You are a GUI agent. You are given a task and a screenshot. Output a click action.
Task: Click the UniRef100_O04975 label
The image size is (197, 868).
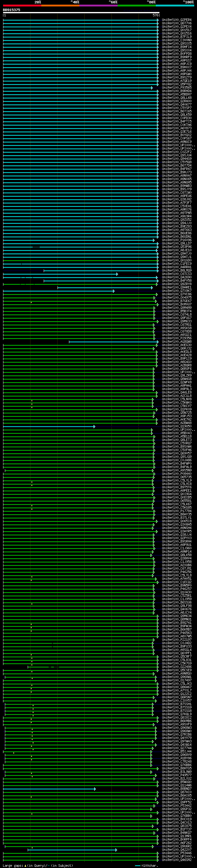(x=177, y=297)
